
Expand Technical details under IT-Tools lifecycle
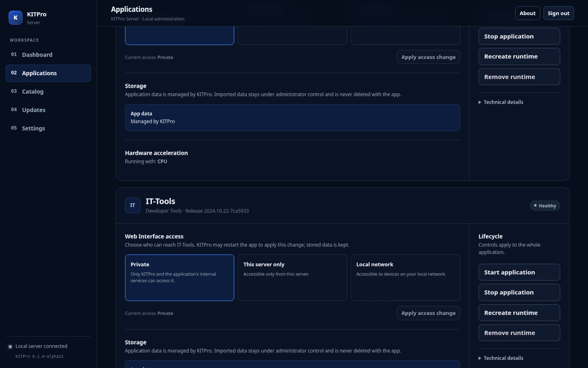pos(501,358)
